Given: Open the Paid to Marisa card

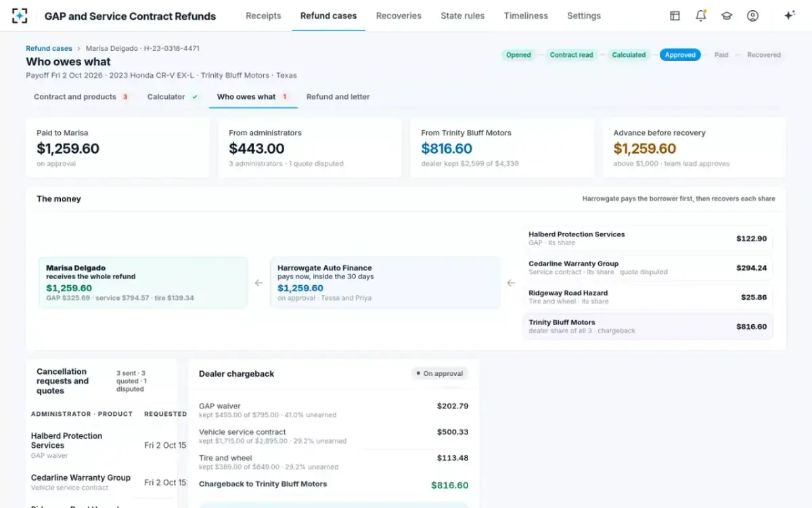Looking at the screenshot, I should [118, 148].
